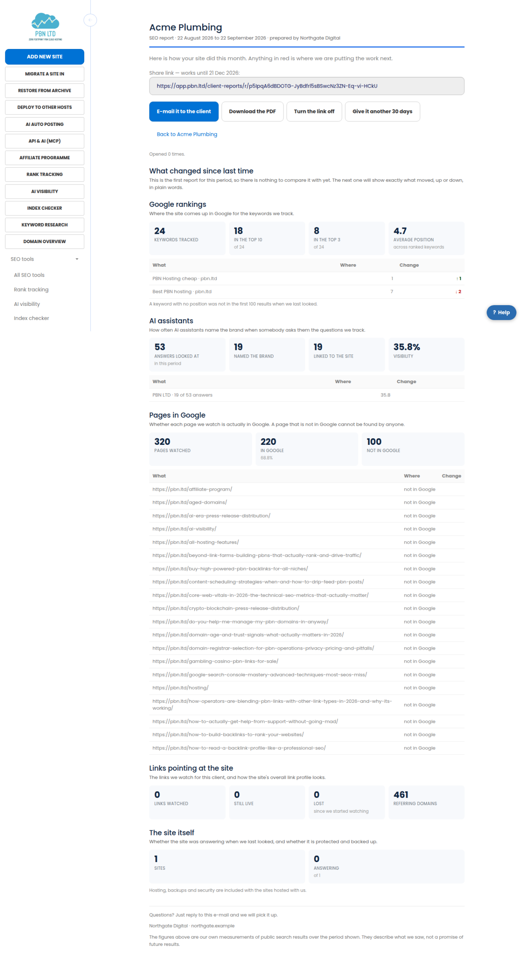This screenshot has height=980, width=523.
Task: Click E-mail it to the client
Action: click(x=183, y=111)
